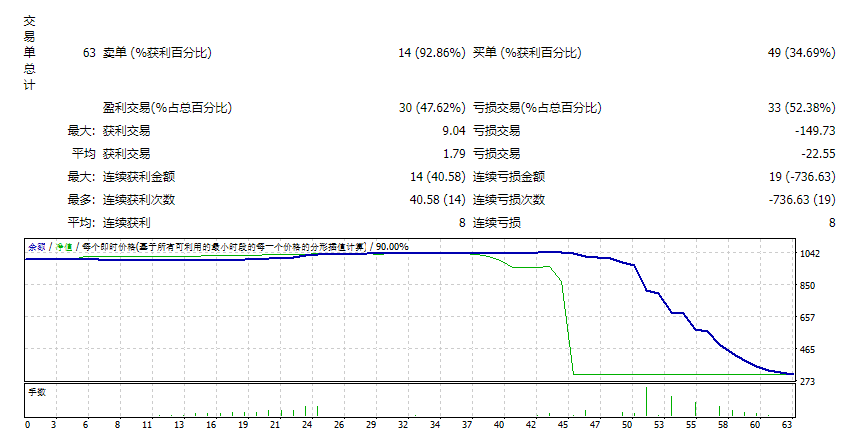Select the average loss value -22.55

point(818,154)
